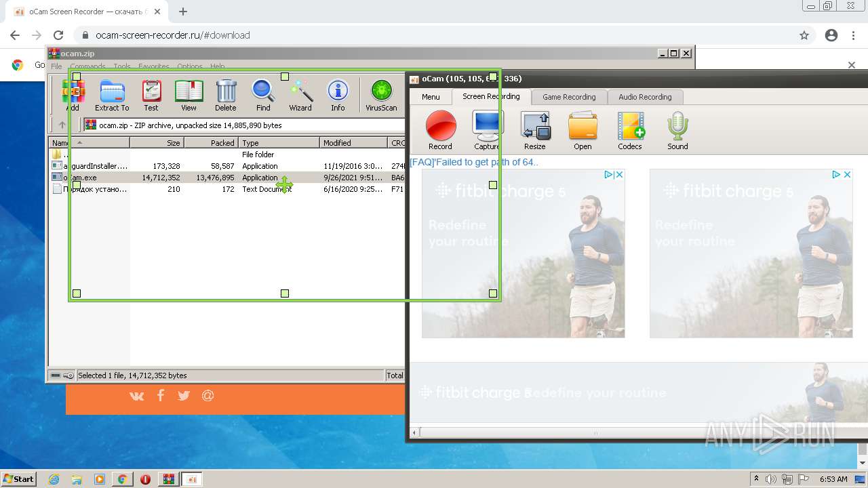
Task: Launch the Wizard in WinRAR
Action: [300, 95]
